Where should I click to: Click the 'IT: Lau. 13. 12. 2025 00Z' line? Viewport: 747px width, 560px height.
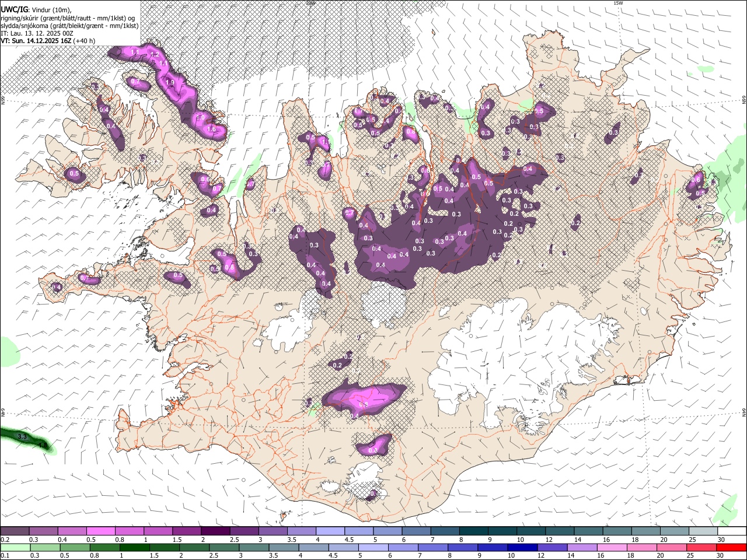pos(37,33)
